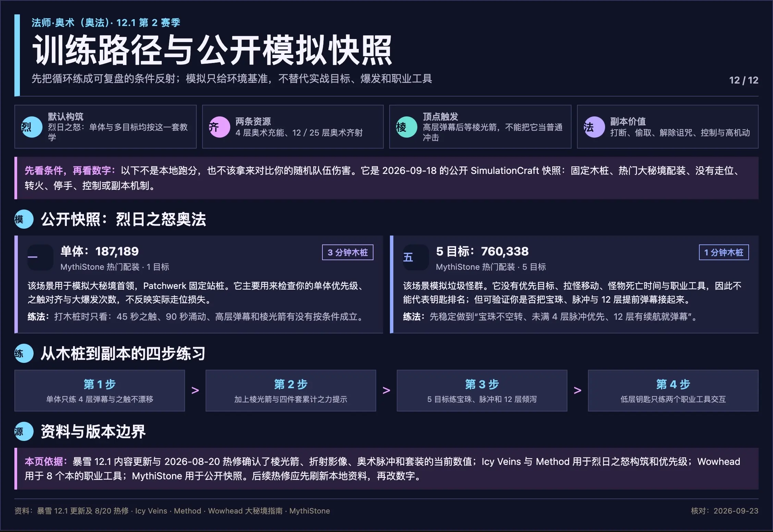The height and width of the screenshot is (532, 773).
Task: Open the 第 4 步 step card
Action: 673,391
